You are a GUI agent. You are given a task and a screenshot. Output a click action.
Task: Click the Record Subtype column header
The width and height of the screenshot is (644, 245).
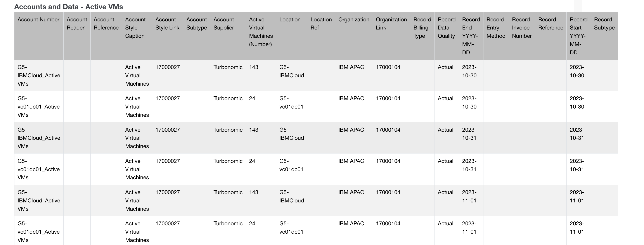coord(604,24)
